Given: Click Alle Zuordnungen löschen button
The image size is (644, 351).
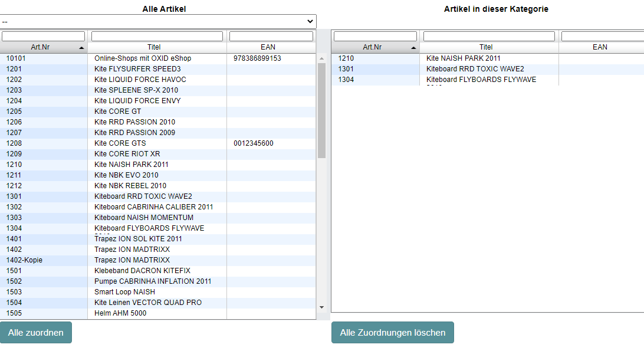Looking at the screenshot, I should point(393,333).
